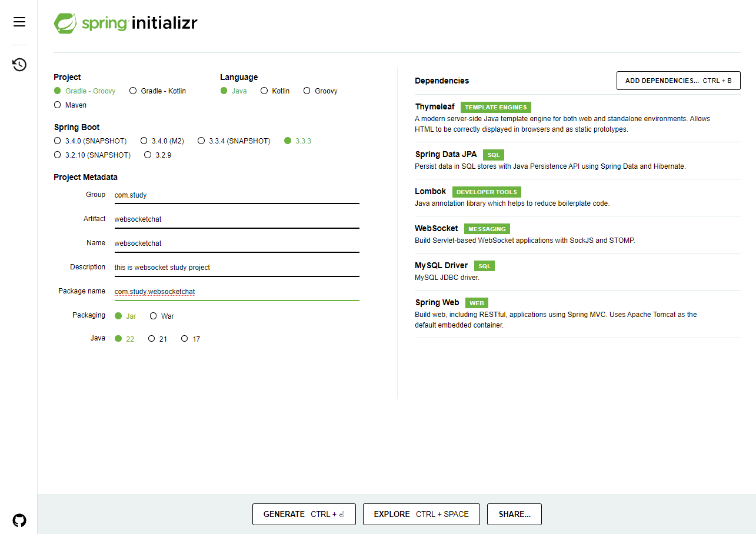Click the MESSAGING tag
The width and height of the screenshot is (756, 534).
coord(487,229)
